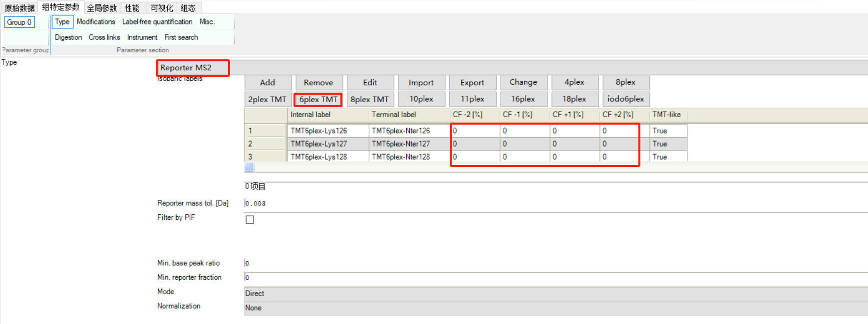Click the CF +2 cell for TMT6plex-Lys127
This screenshot has width=868, height=324.
[625, 144]
